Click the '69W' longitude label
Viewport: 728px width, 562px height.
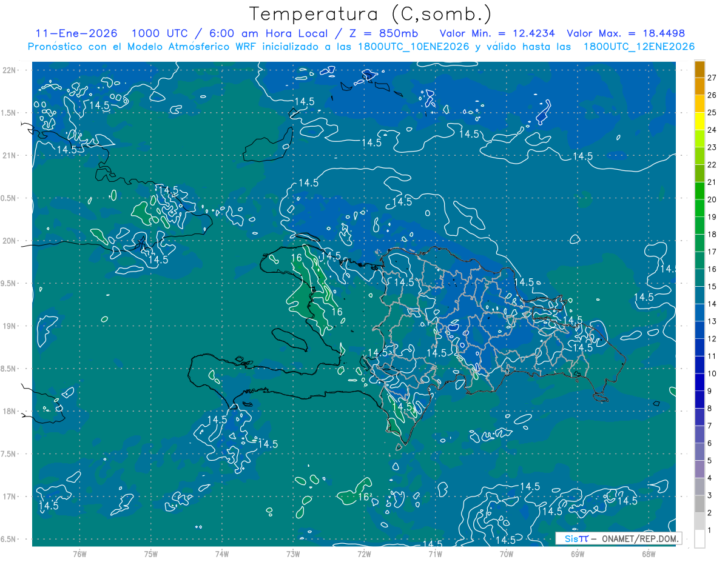(x=578, y=554)
